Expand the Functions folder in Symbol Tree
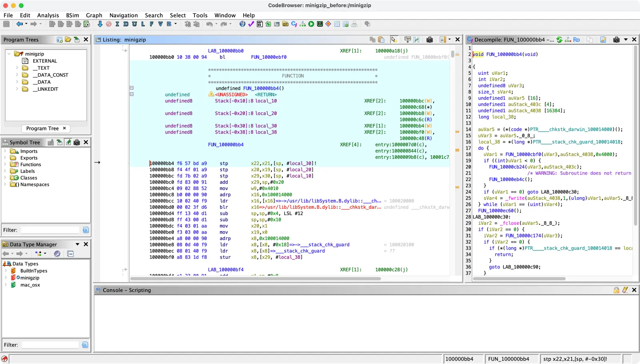The image size is (640, 364). [5, 164]
